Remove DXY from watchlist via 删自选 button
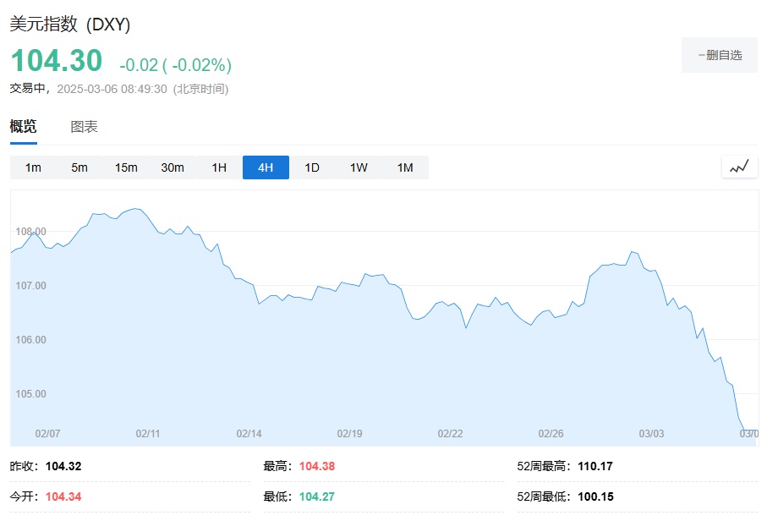 tap(720, 55)
